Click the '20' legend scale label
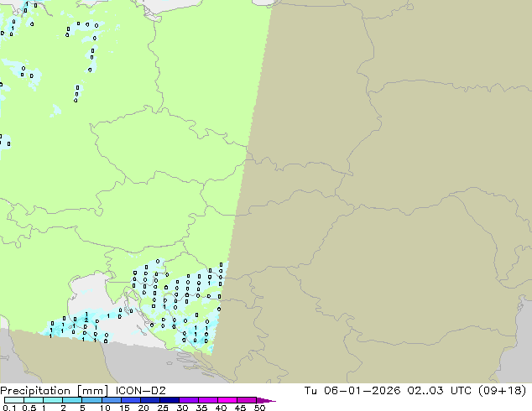Screen dimensions: 532x411 (x=143, y=408)
